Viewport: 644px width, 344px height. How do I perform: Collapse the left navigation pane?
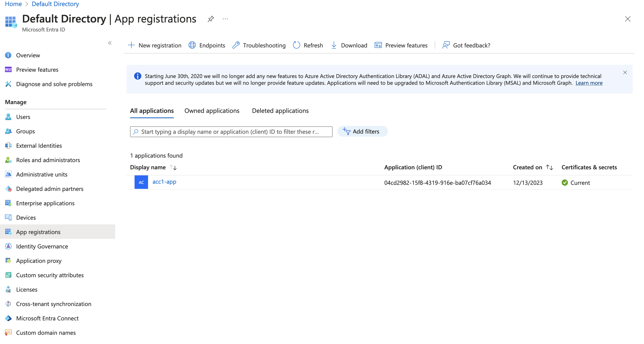(110, 43)
